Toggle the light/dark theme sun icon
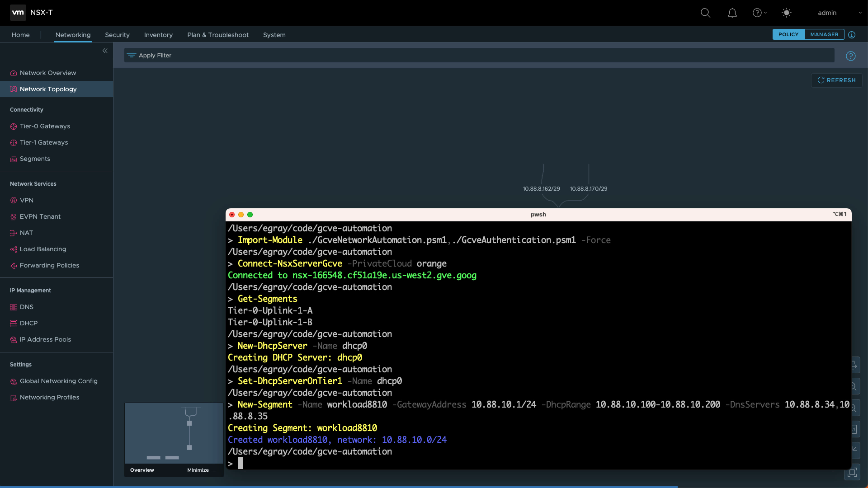 [x=787, y=13]
